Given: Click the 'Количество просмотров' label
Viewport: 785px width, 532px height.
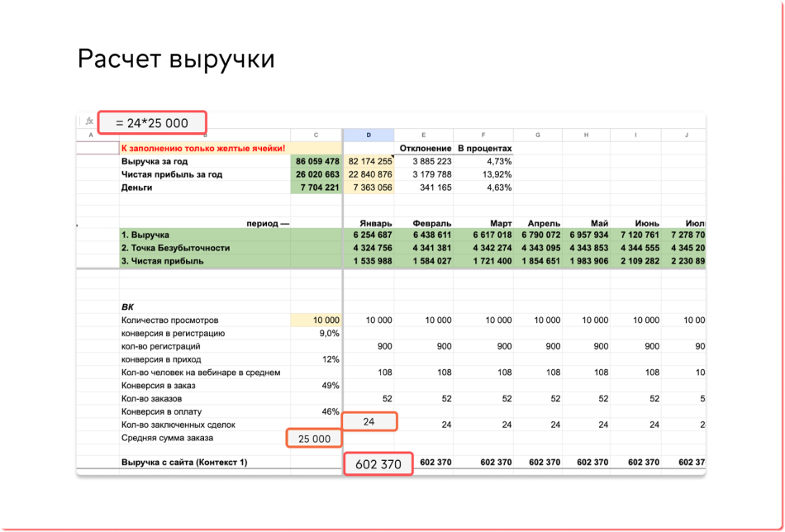Looking at the screenshot, I should tap(169, 321).
